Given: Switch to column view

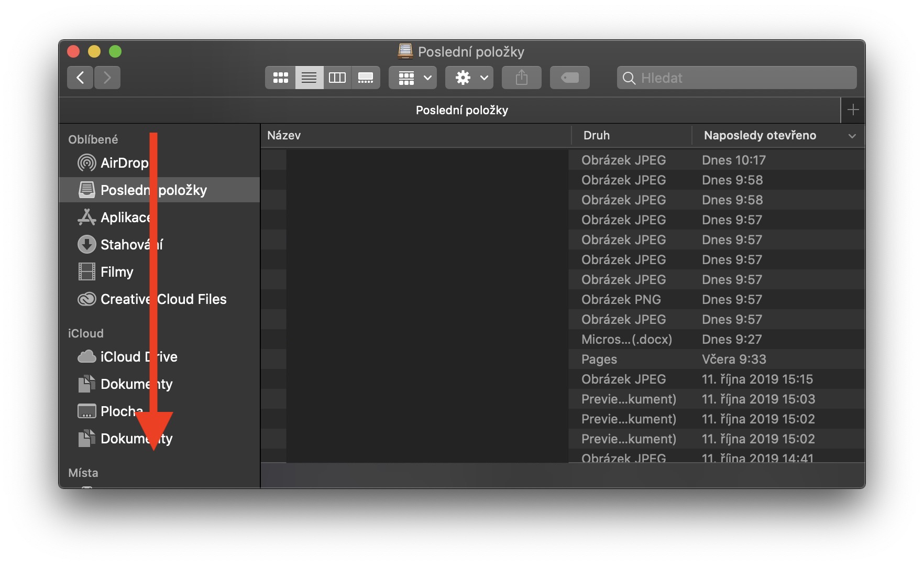Looking at the screenshot, I should click(x=337, y=78).
